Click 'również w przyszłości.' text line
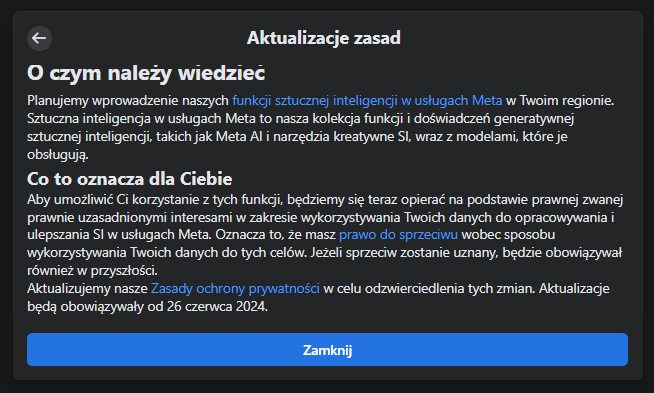The image size is (654, 393). 93,271
